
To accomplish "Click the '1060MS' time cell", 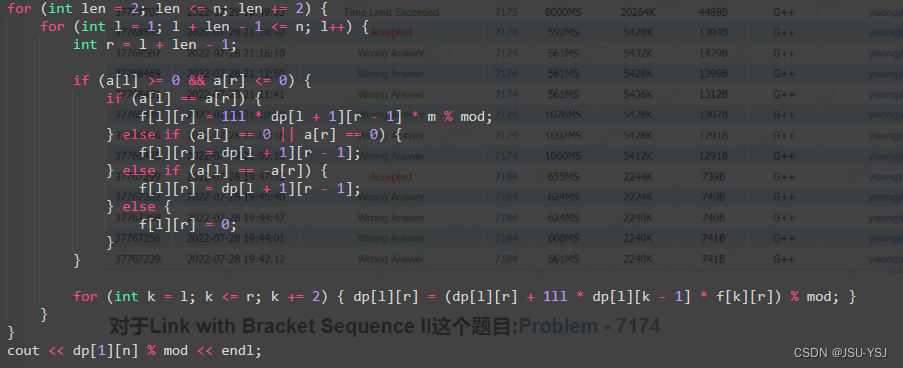I will click(x=564, y=156).
